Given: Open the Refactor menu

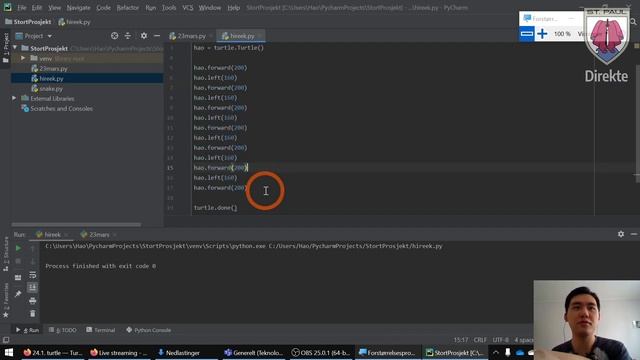Looking at the screenshot, I should (127, 8).
